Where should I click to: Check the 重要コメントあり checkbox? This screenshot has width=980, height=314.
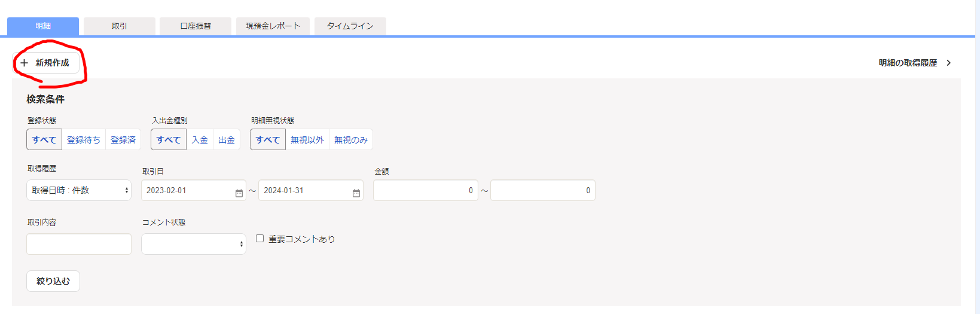(x=260, y=239)
